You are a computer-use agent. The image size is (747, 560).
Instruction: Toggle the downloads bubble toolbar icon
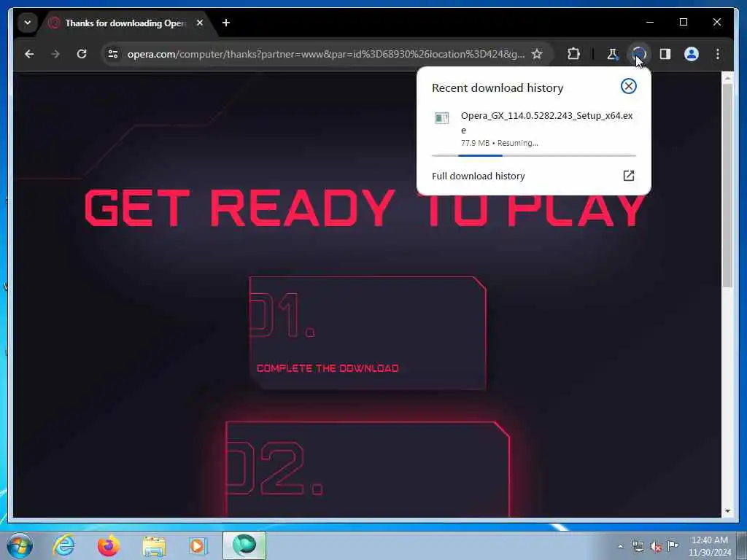click(x=638, y=54)
